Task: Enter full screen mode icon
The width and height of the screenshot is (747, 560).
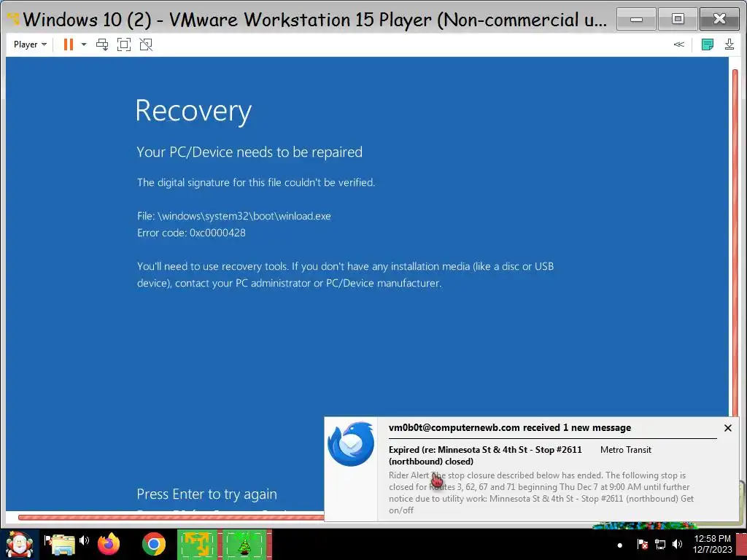Action: point(124,44)
